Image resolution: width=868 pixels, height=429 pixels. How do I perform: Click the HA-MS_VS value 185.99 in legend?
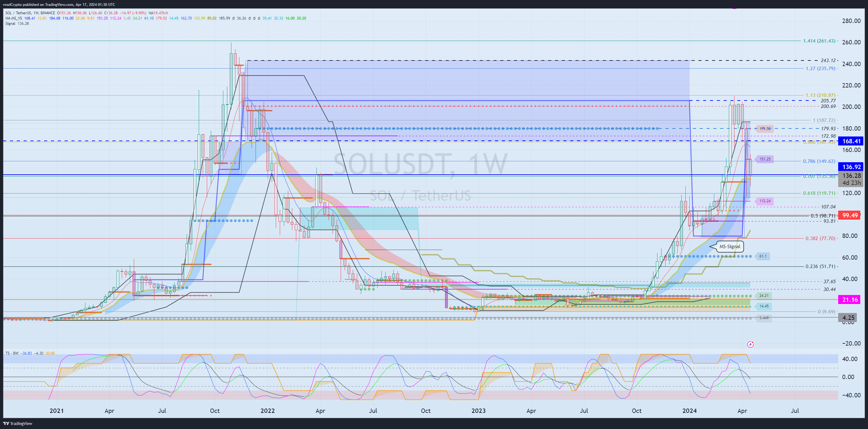pyautogui.click(x=225, y=18)
